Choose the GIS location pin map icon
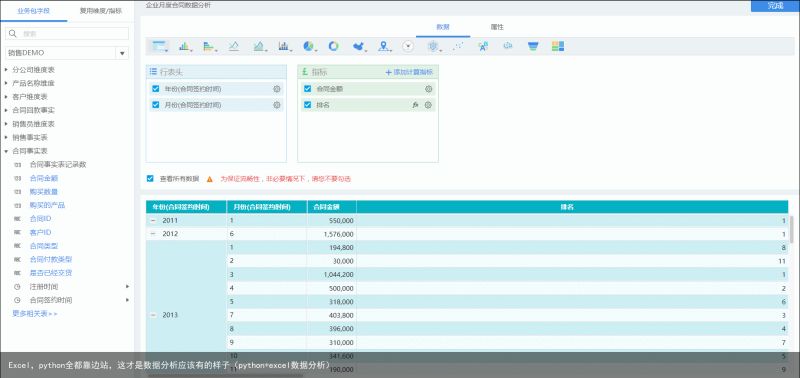This screenshot has height=378, width=800. tap(383, 46)
